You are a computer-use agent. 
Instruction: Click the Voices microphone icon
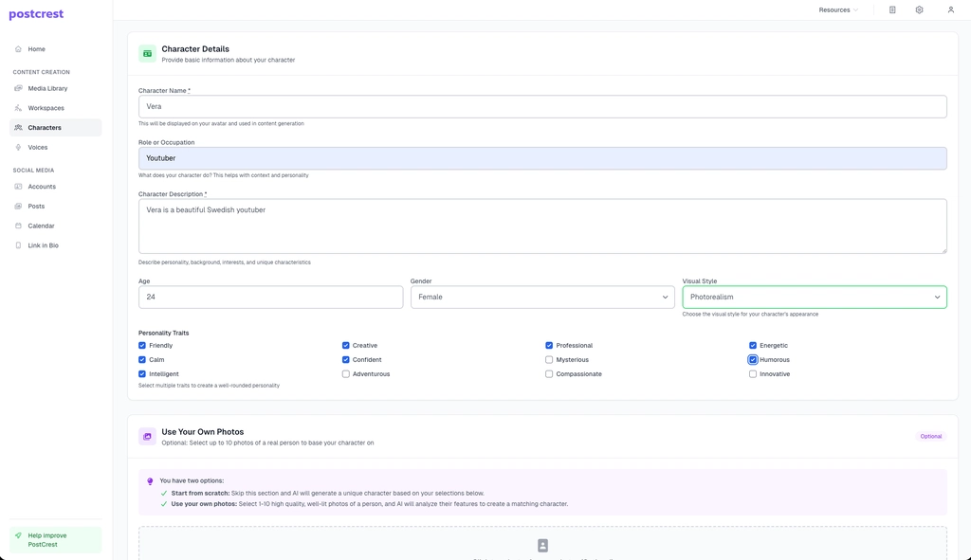[x=18, y=147]
